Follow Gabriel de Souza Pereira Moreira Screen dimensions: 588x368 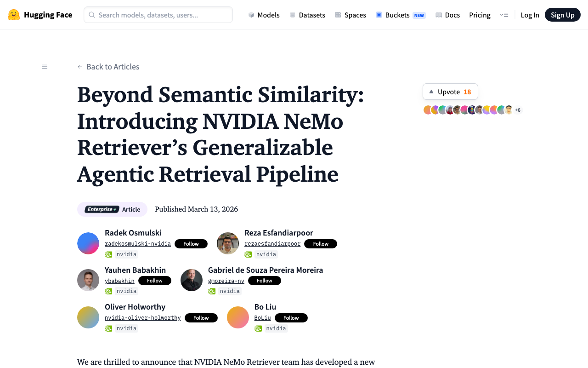pos(265,281)
